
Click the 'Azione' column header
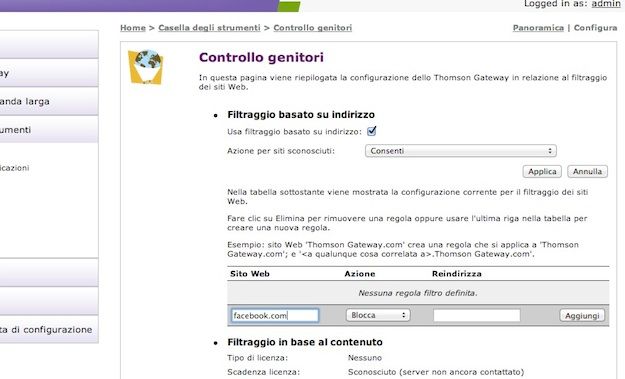[x=360, y=274]
